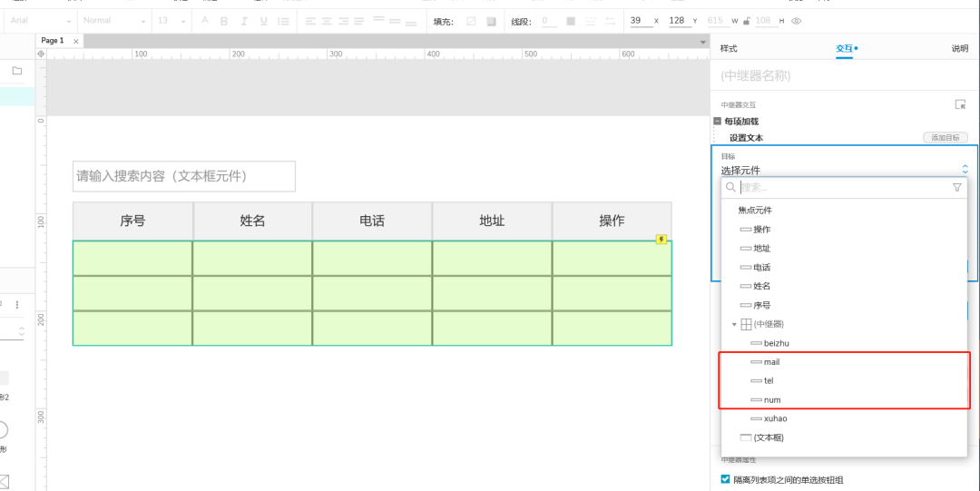The height and width of the screenshot is (491, 980).
Task: Click the line color square after 线段
Action: pos(571,21)
